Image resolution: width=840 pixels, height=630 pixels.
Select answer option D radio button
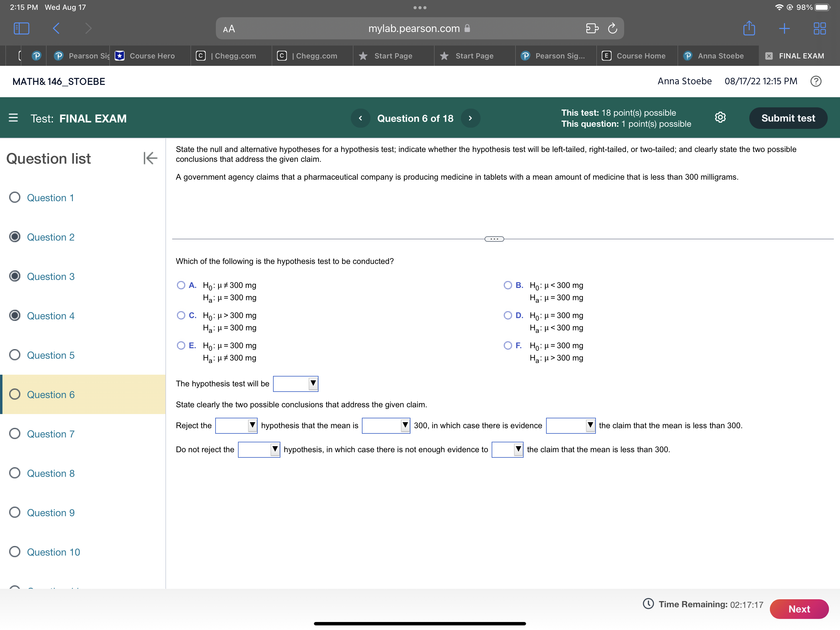pyautogui.click(x=508, y=315)
